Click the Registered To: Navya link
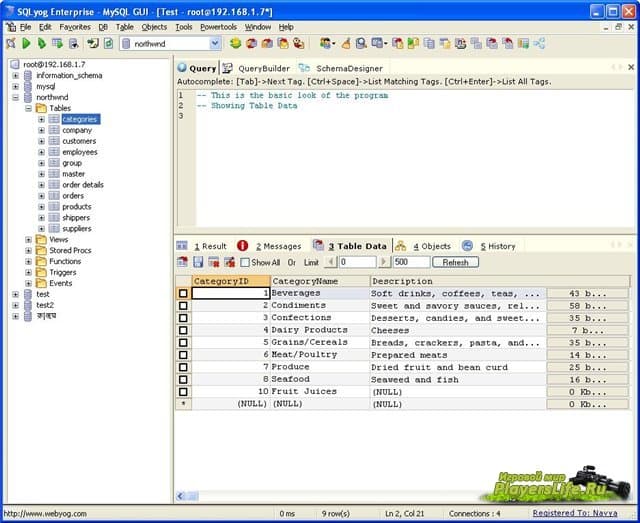The image size is (640, 523). coord(575,513)
